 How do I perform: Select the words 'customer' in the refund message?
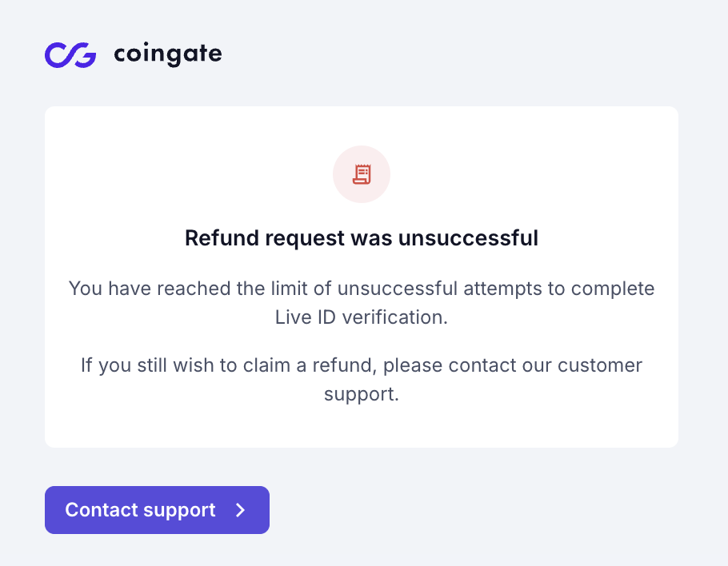pyautogui.click(x=600, y=365)
